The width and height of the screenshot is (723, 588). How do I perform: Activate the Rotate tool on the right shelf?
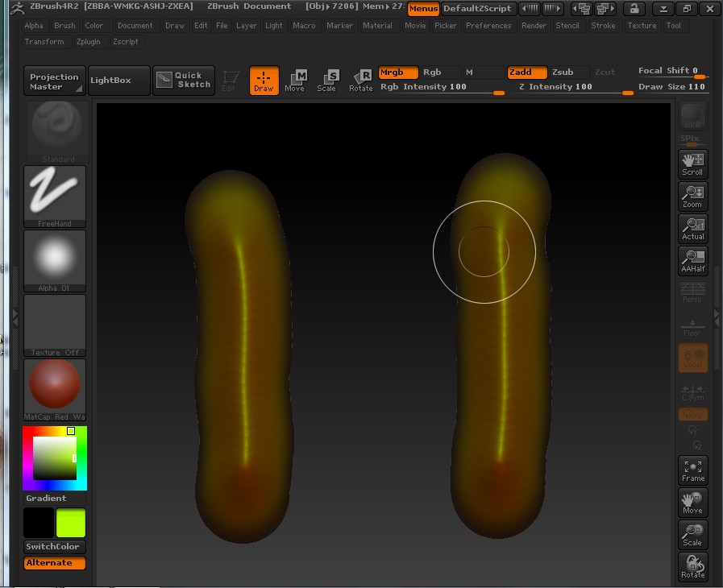click(692, 566)
